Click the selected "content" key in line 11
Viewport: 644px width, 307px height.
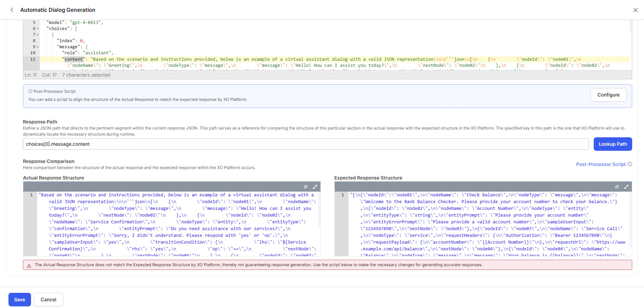pos(74,59)
